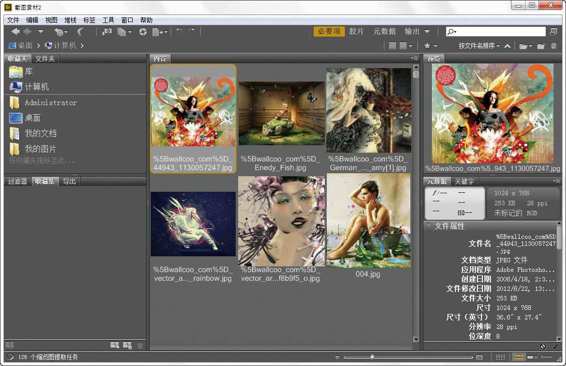This screenshot has height=366, width=566.
Task: Open the Output document dropdown icon
Action: pos(159,32)
